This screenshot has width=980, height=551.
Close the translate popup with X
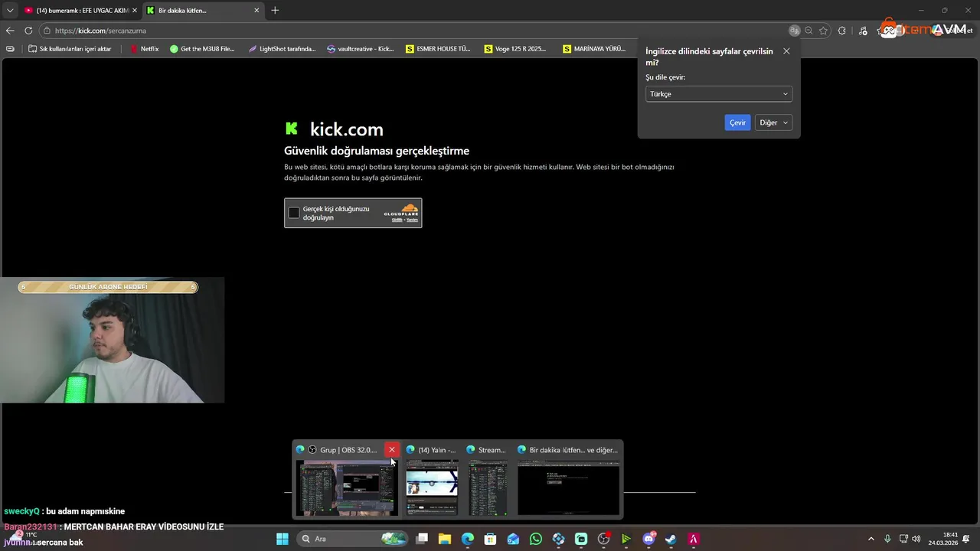point(786,51)
